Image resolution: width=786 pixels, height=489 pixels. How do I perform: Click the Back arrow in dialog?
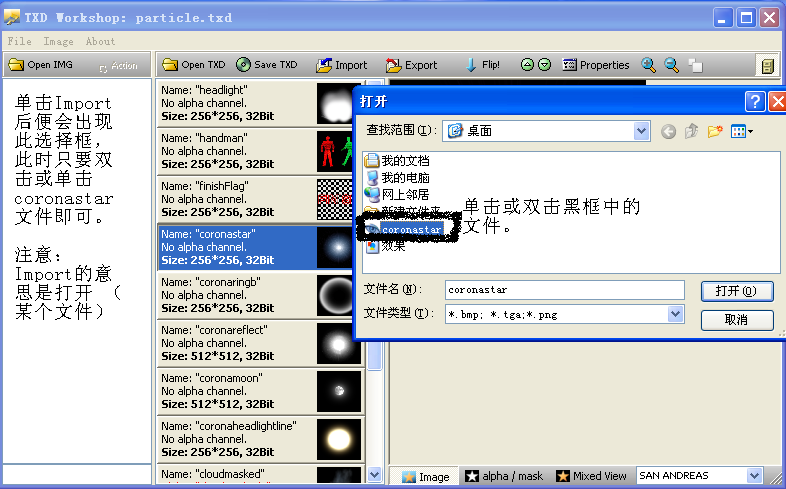tap(668, 132)
